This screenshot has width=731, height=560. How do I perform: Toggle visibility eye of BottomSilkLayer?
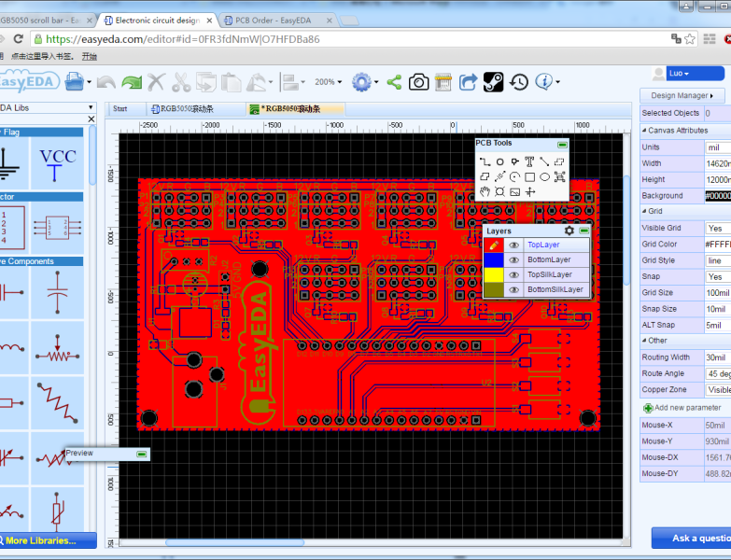513,289
